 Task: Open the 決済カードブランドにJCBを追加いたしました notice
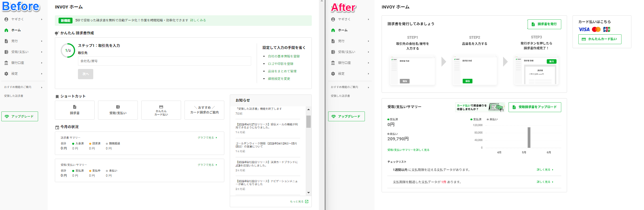(267, 164)
